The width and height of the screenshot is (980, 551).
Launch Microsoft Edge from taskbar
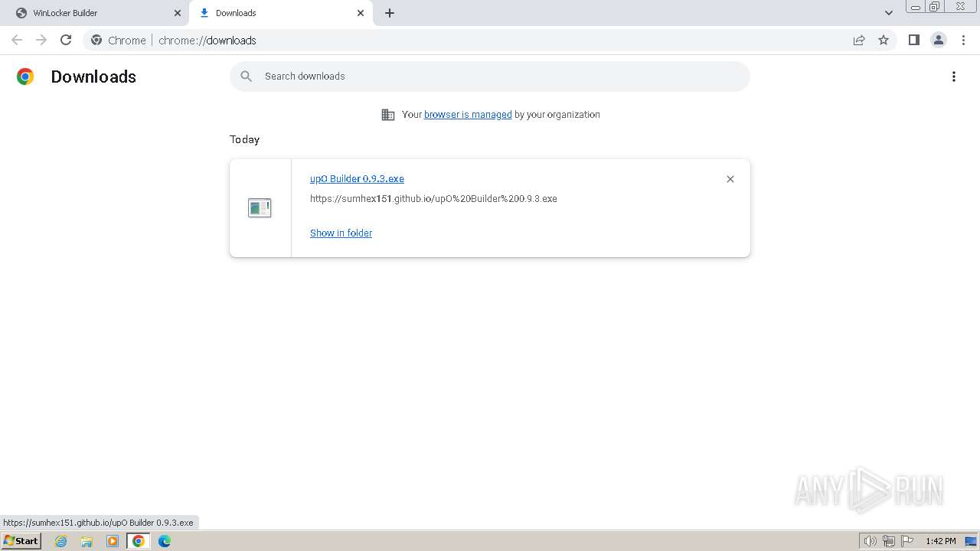(165, 541)
